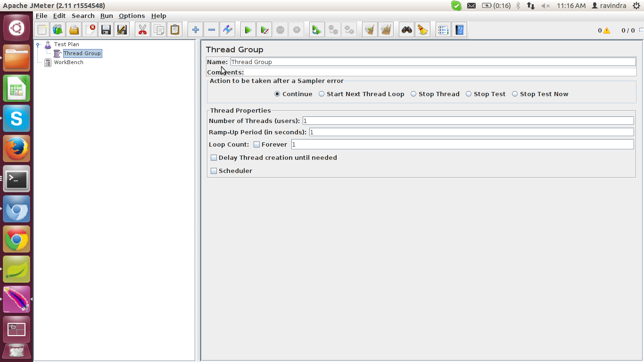Open the Templates icon in the toolbar
Image resolution: width=644 pixels, height=362 pixels.
coord(58,30)
